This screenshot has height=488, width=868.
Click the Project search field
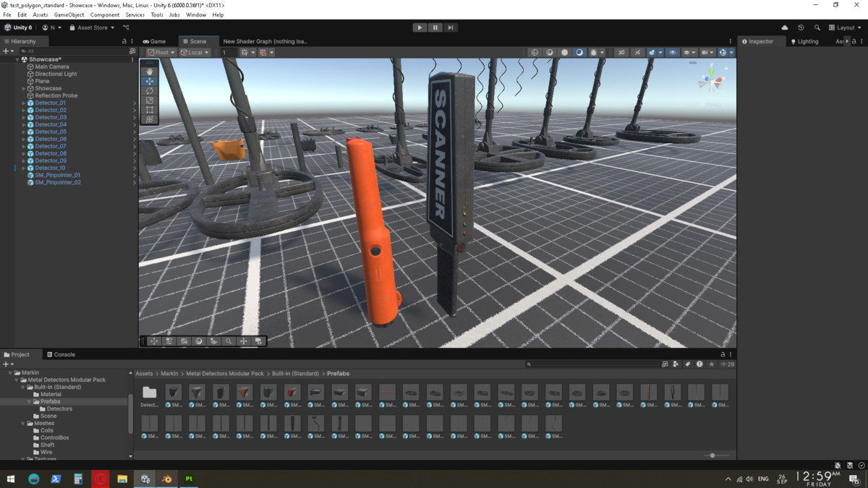tap(593, 364)
